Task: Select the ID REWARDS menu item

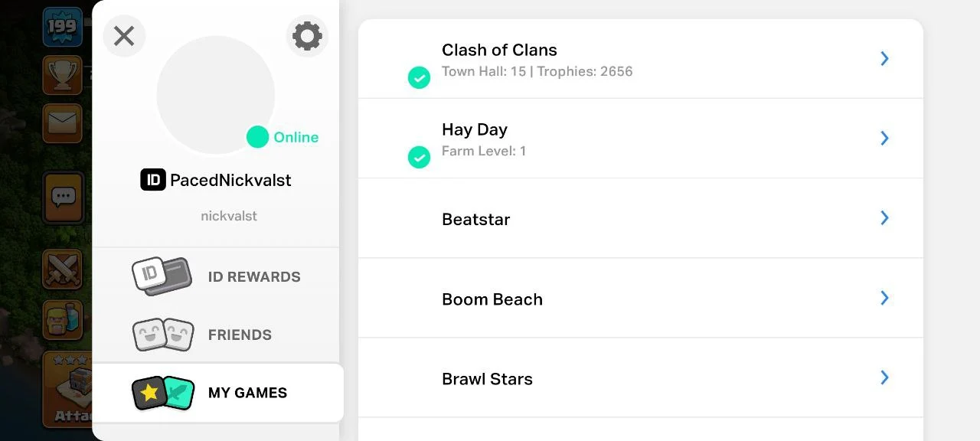Action: (x=253, y=276)
